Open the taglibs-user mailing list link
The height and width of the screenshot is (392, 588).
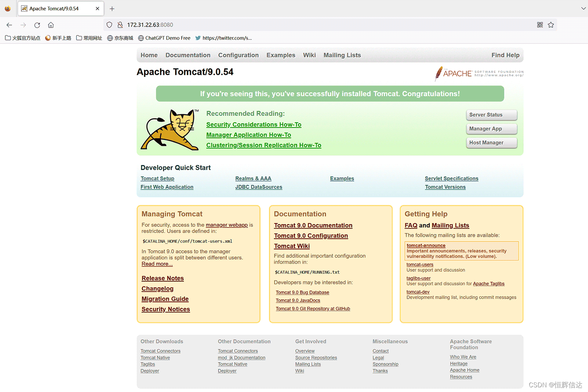click(x=418, y=278)
